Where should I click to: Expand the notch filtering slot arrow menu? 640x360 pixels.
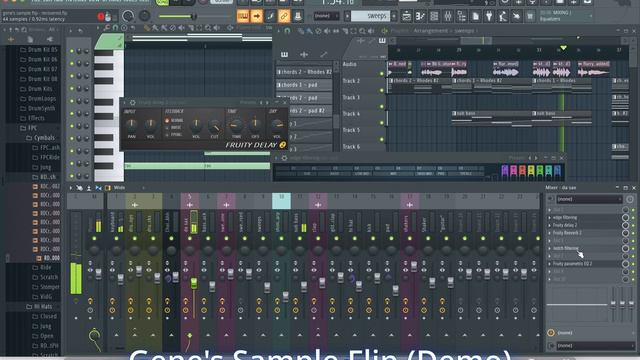(x=549, y=249)
